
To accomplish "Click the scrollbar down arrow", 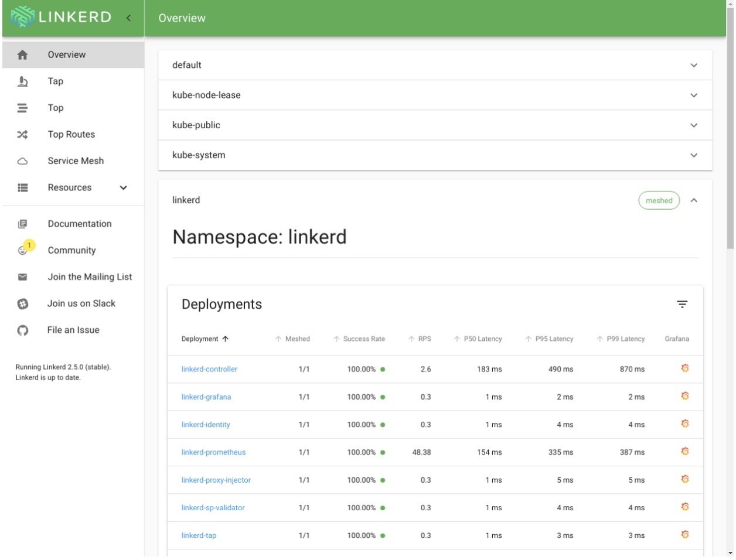I will tap(730, 553).
